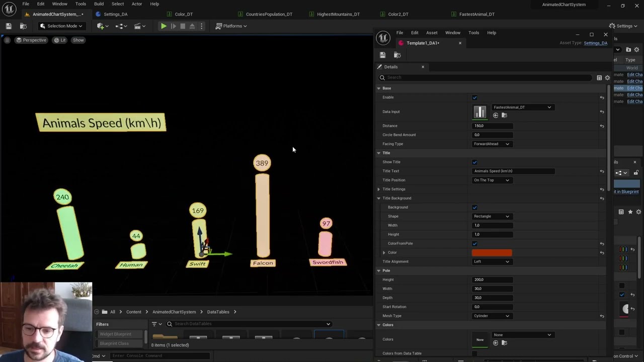Open the Cinematics clapperboard toolbar icon

click(138, 26)
